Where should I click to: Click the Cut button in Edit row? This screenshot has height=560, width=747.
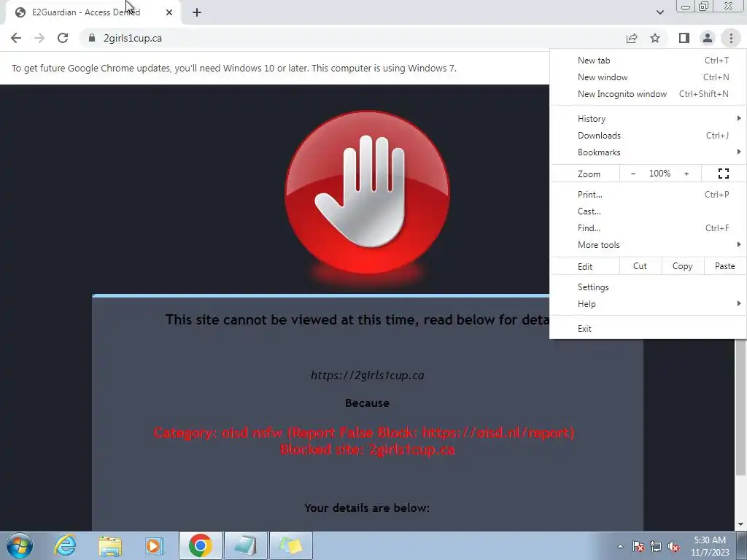pyautogui.click(x=640, y=266)
